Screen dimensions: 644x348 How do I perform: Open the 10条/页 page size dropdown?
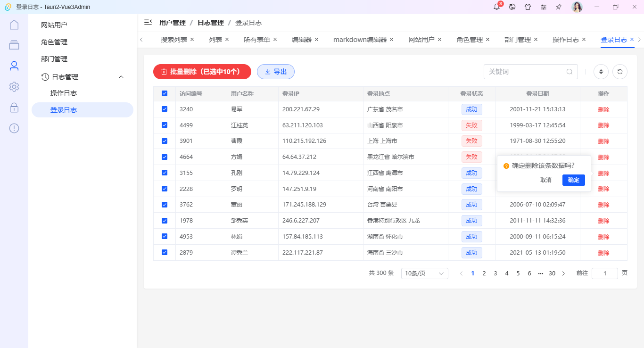coord(424,273)
